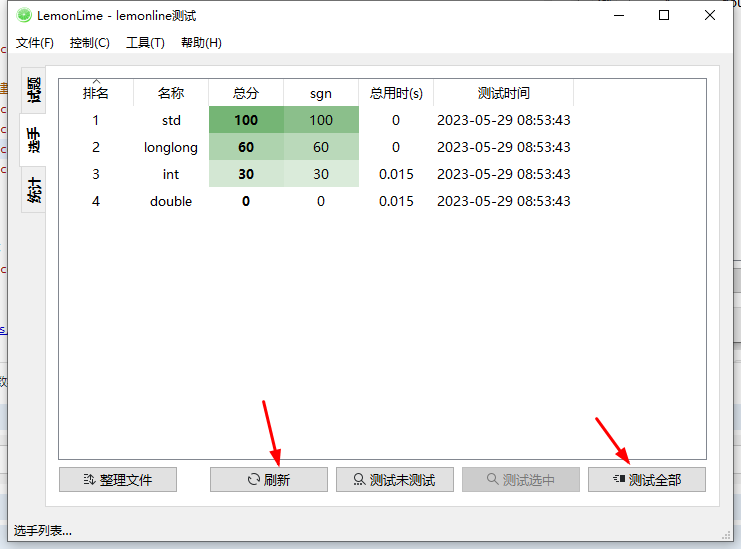The image size is (741, 549).
Task: Switch to the 统计 vertical tab
Action: click(x=34, y=190)
